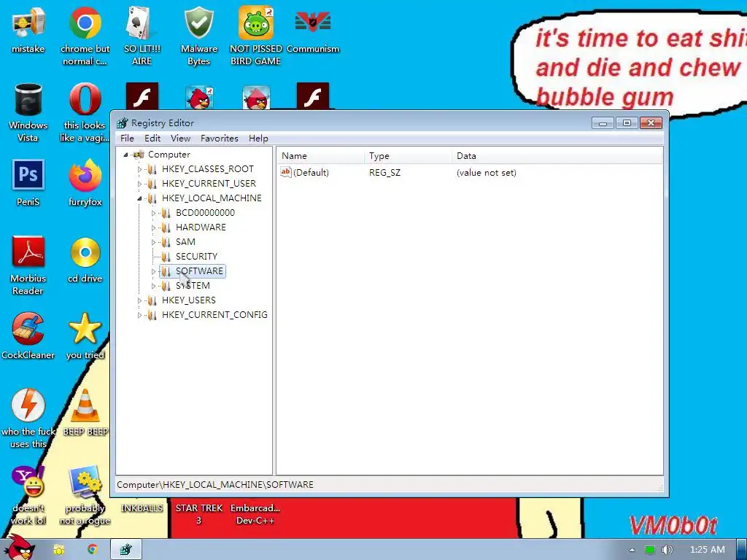Open the "doesn't work lol" Yahoo icon
Viewport: 747px width, 560px height.
coord(28,496)
